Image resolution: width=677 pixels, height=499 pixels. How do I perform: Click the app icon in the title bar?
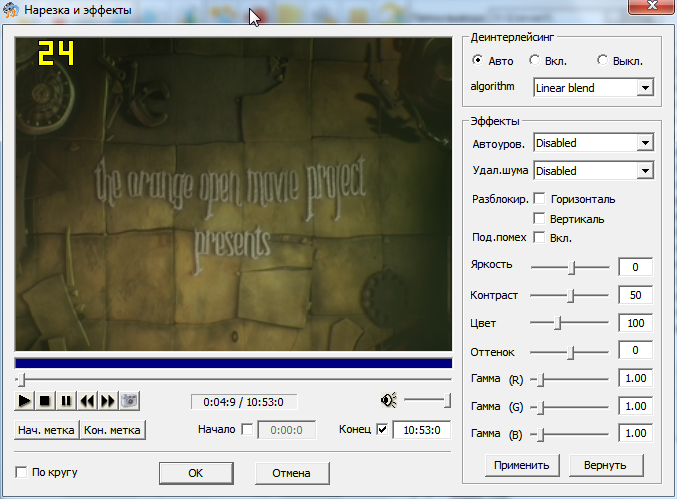tap(10, 9)
